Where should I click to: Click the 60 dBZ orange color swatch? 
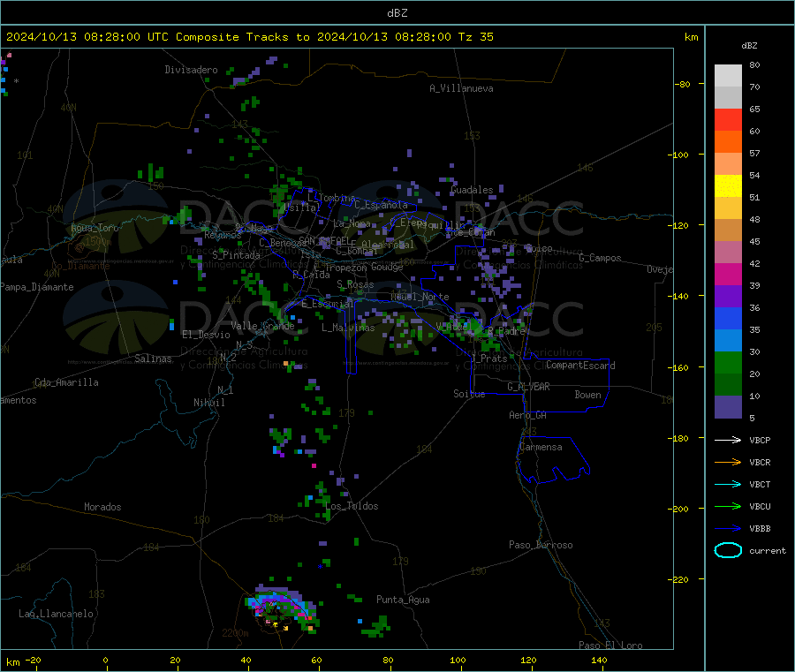coord(728,142)
